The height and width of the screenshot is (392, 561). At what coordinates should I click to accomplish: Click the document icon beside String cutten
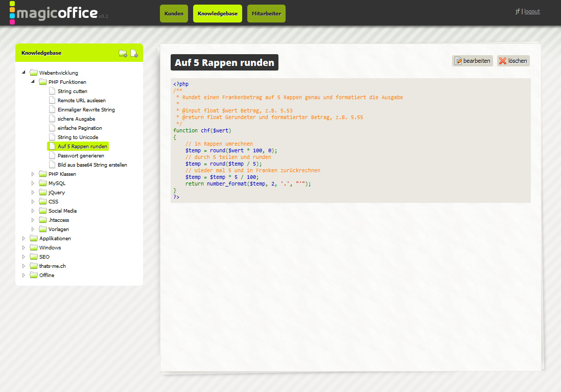point(52,91)
